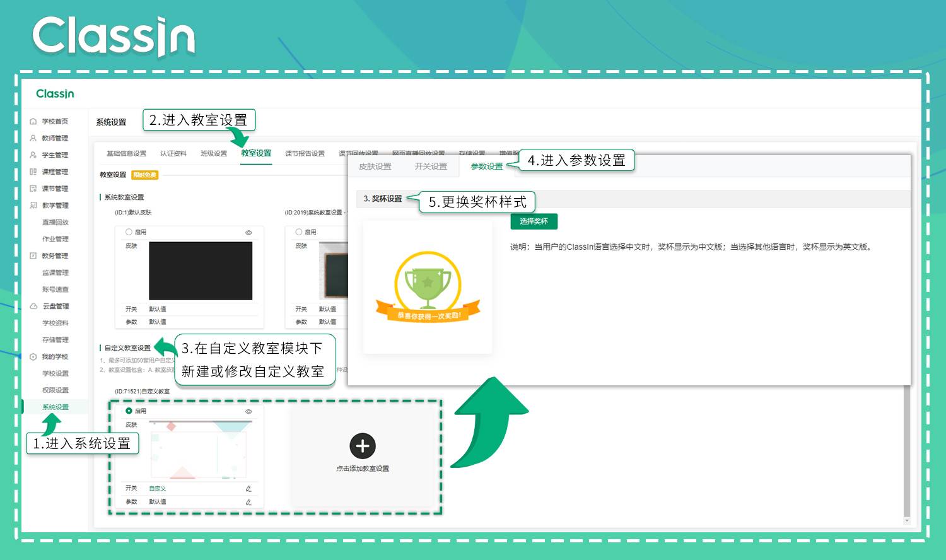Open 学校资料 in the sidebar
This screenshot has height=560, width=946.
pos(55,323)
